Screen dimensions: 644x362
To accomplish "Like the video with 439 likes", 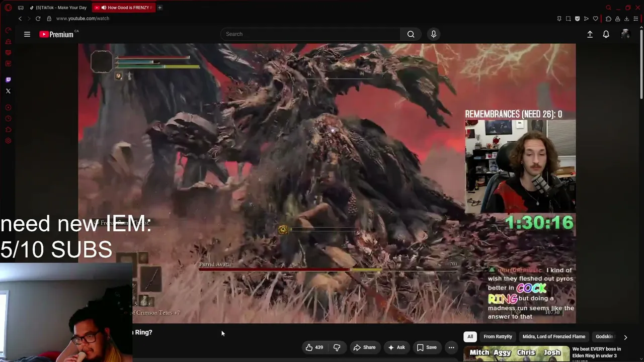I will [x=314, y=347].
